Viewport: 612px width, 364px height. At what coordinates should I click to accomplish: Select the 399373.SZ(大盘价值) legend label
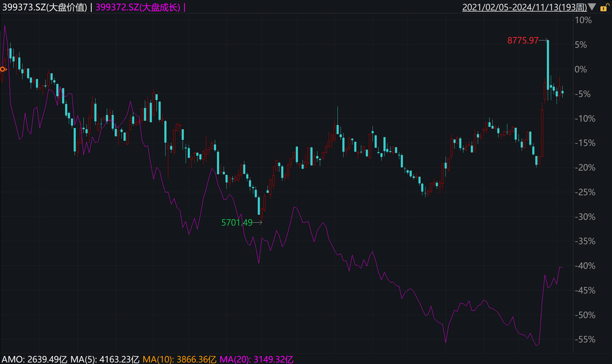pos(45,7)
